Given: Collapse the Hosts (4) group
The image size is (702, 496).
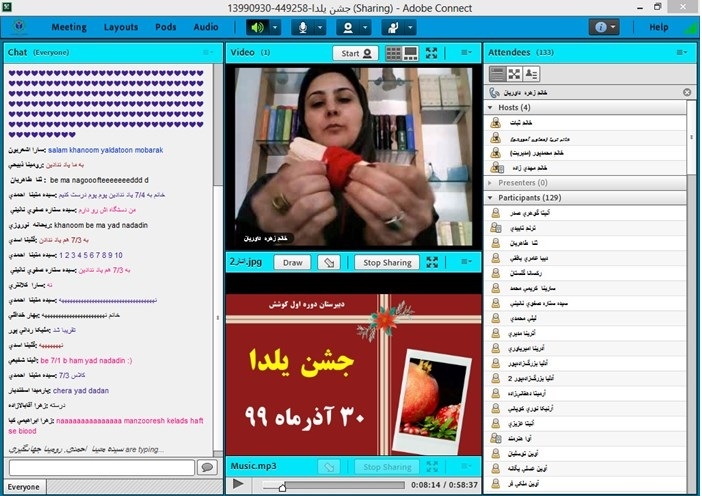Looking at the screenshot, I should point(492,107).
